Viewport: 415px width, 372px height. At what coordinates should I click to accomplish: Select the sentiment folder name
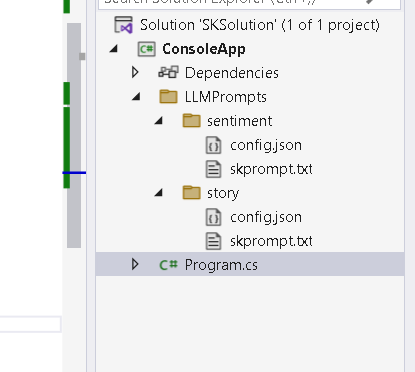tap(239, 121)
